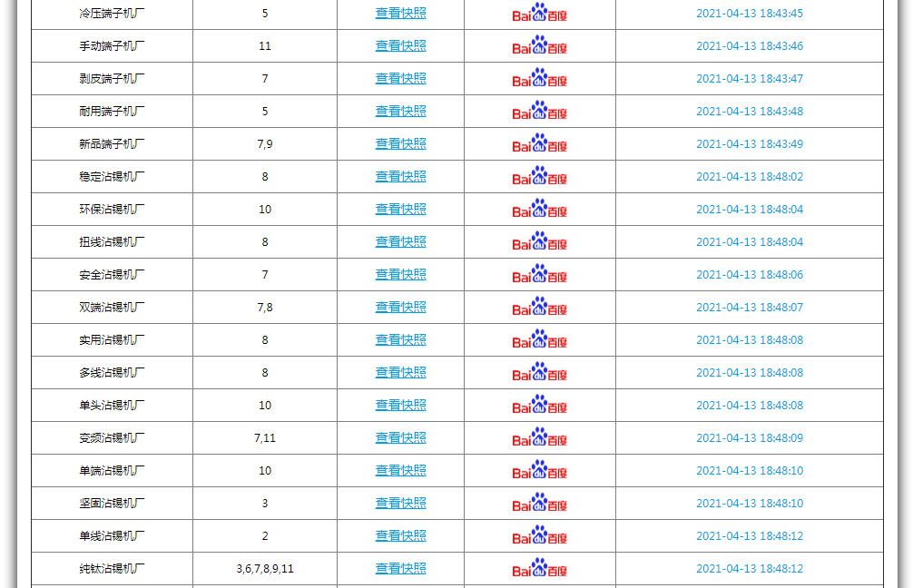Click timestamp 2021-04-13 18:48:02

(x=750, y=176)
